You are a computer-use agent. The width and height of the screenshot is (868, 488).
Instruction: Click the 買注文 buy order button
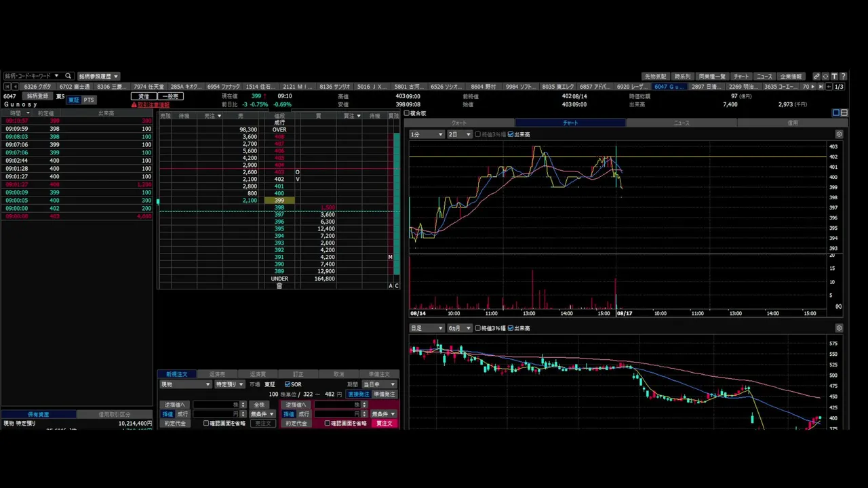point(384,424)
